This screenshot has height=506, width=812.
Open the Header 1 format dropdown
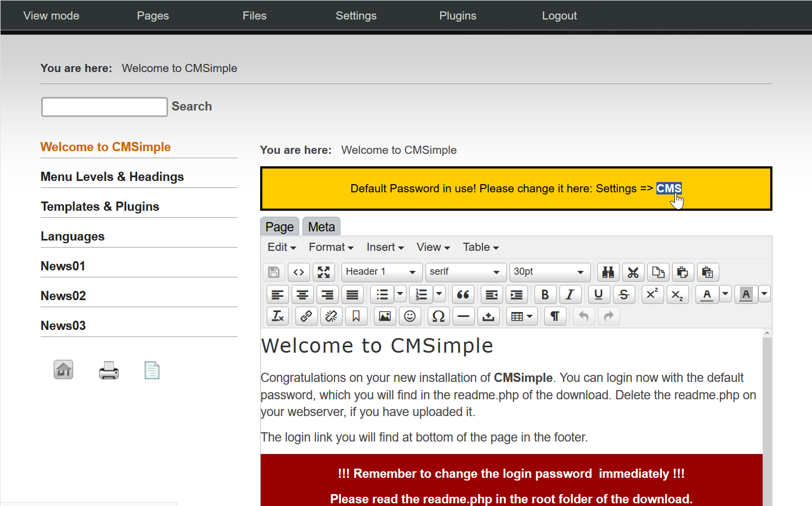pyautogui.click(x=381, y=272)
